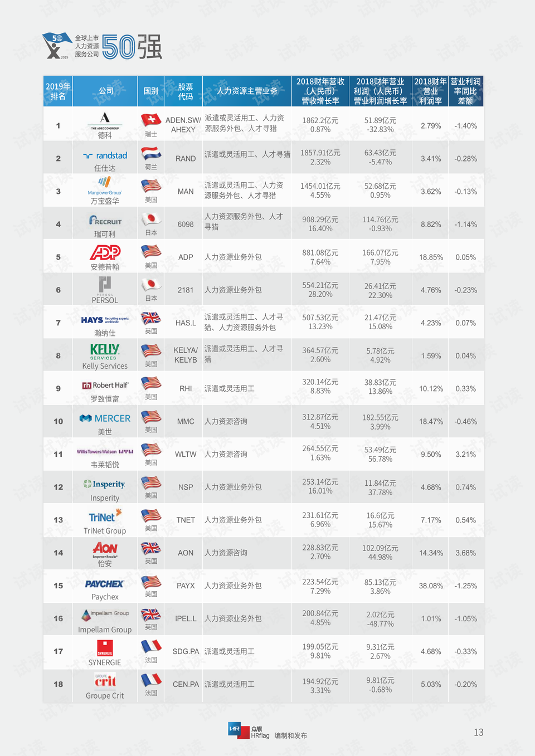Click the Randstad company logo
This screenshot has height=756, width=535.
point(105,155)
